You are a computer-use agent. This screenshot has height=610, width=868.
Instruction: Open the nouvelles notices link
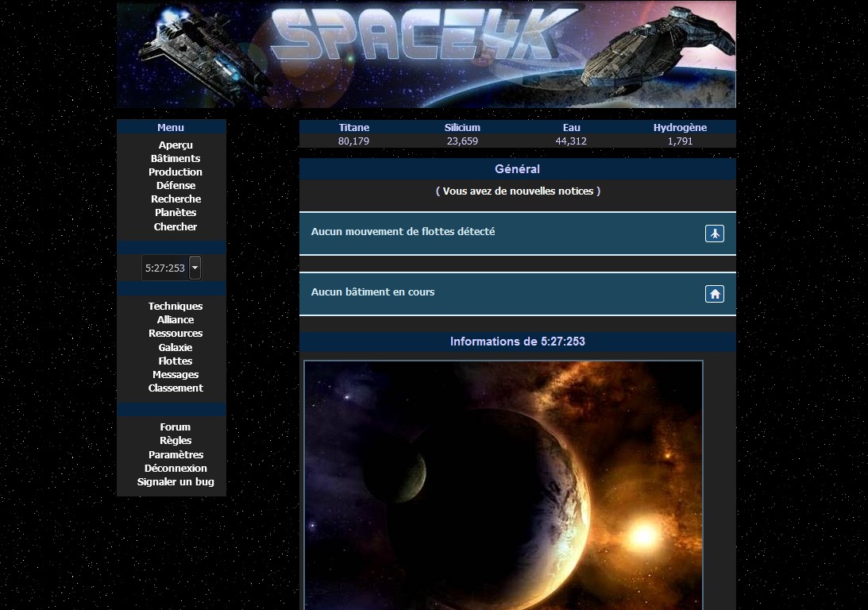pyautogui.click(x=517, y=191)
